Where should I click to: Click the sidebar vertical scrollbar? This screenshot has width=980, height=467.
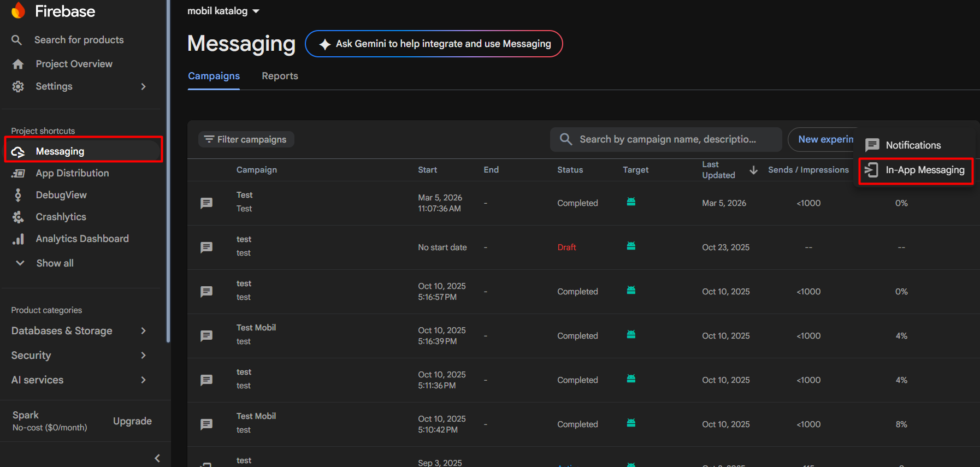pyautogui.click(x=168, y=172)
